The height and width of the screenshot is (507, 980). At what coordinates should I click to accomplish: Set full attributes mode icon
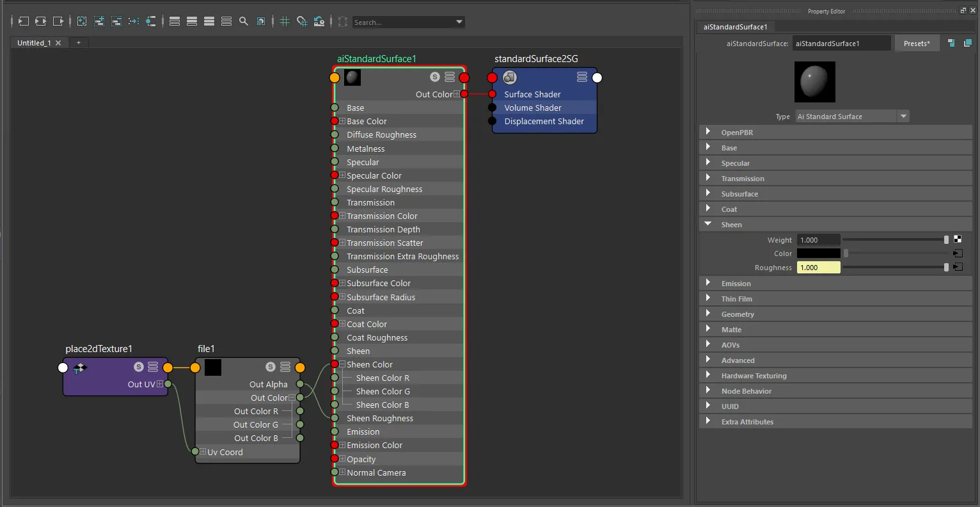click(x=209, y=21)
